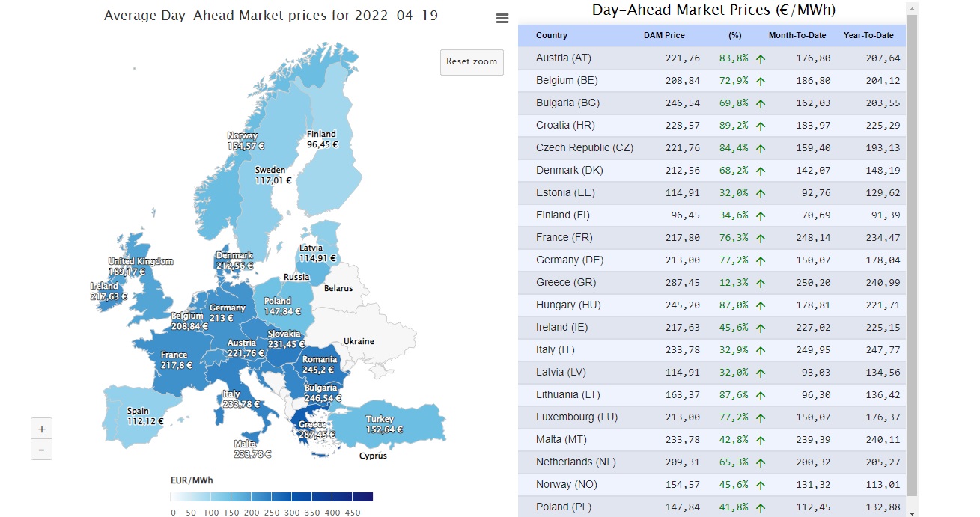Click the green up arrow in Austria row
980x517 pixels.
click(x=761, y=58)
